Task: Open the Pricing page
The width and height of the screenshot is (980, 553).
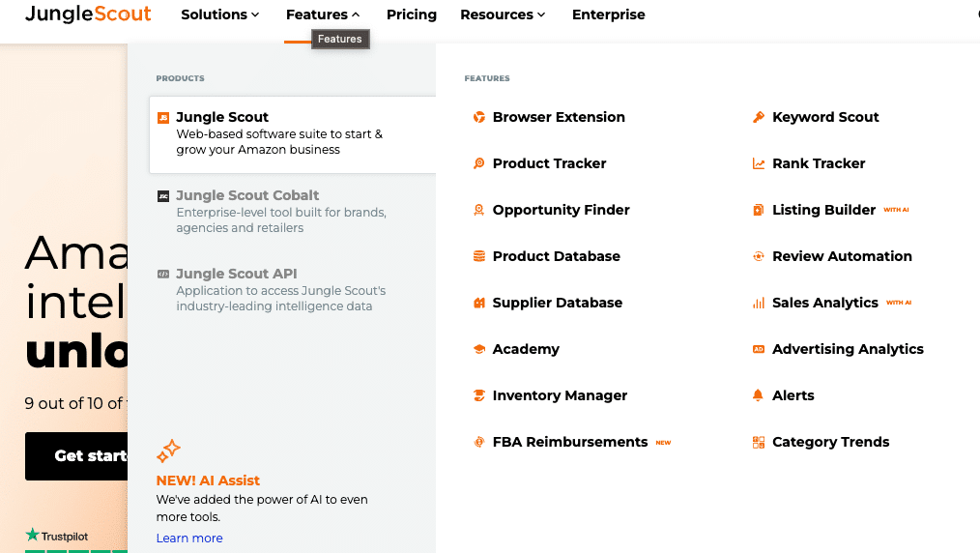Action: coord(412,15)
